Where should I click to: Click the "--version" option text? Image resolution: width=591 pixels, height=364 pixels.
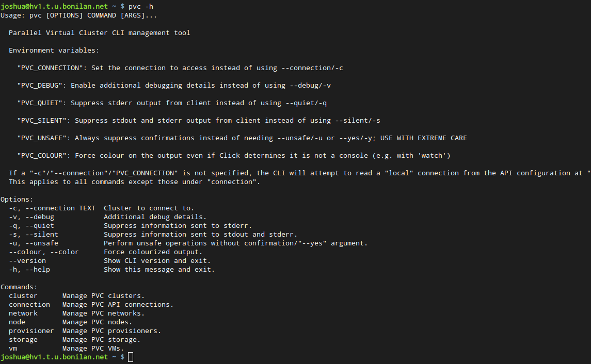coord(27,261)
